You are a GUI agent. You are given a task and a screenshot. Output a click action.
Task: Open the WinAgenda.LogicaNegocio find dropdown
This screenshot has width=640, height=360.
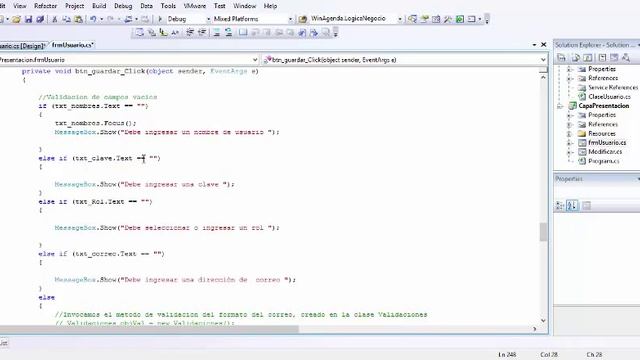pyautogui.click(x=400, y=19)
